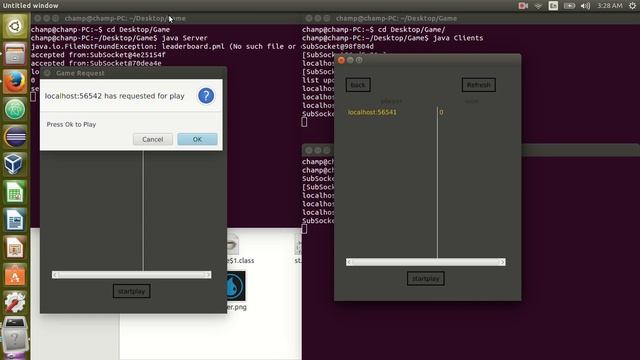
Task: Open Ubuntu Software Center from dock
Action: (15, 275)
